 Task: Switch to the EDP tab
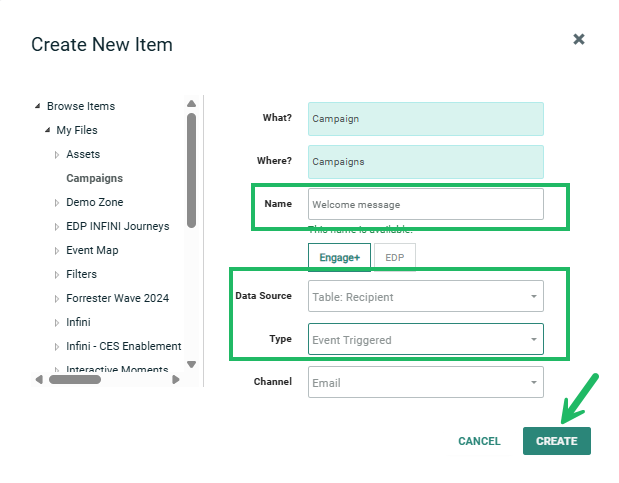click(x=395, y=257)
